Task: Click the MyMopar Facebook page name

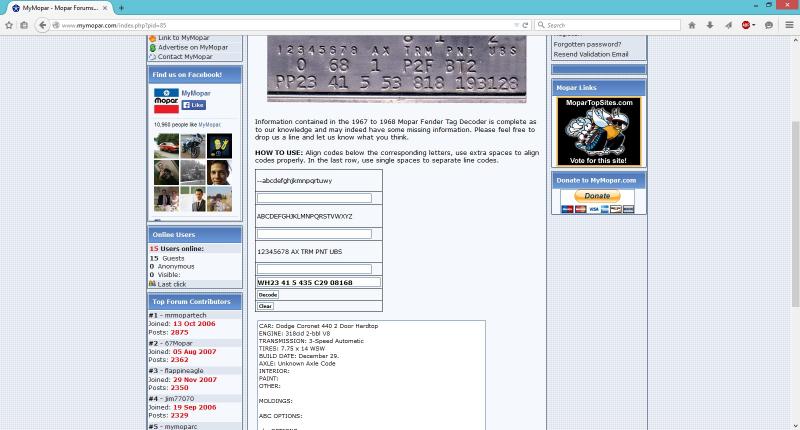Action: coord(196,93)
